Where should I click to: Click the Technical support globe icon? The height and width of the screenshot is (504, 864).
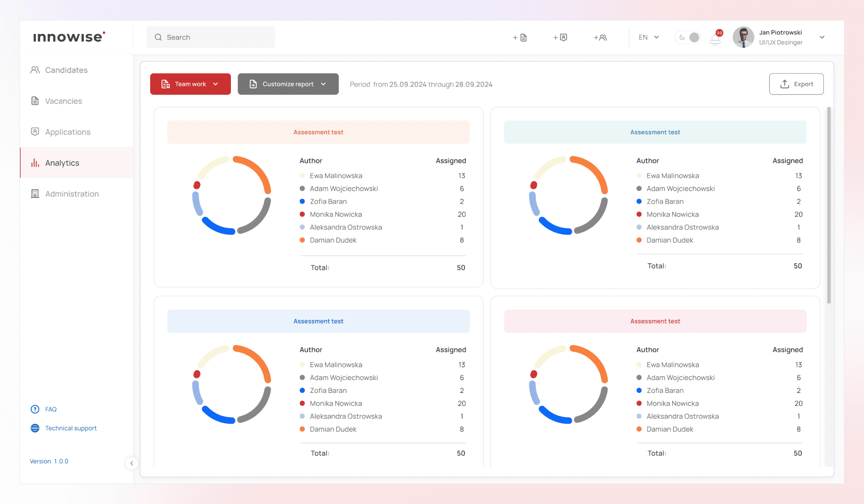(x=35, y=428)
